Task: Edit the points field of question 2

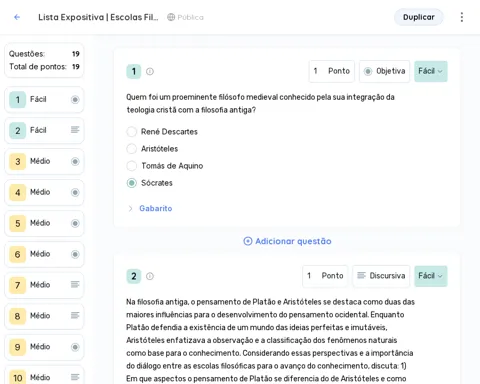Action: (325, 276)
